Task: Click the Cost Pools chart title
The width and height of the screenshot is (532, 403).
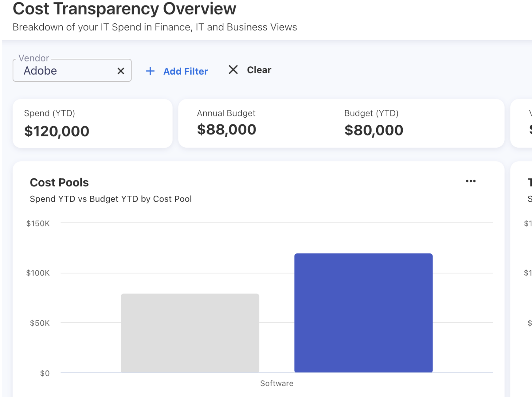Action: [x=59, y=182]
